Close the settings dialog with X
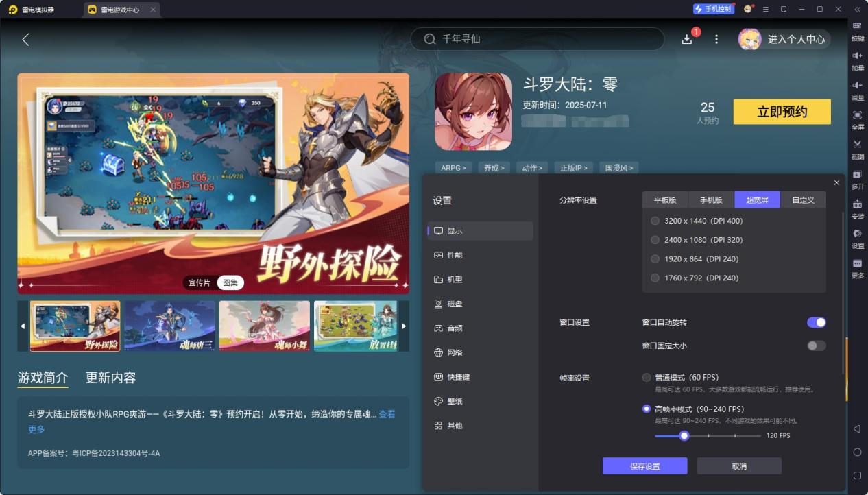 (836, 182)
